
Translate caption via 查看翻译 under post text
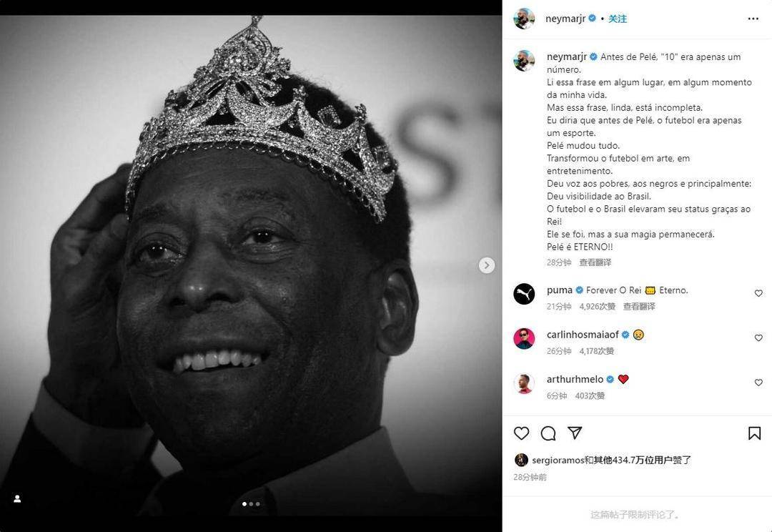coord(595,262)
